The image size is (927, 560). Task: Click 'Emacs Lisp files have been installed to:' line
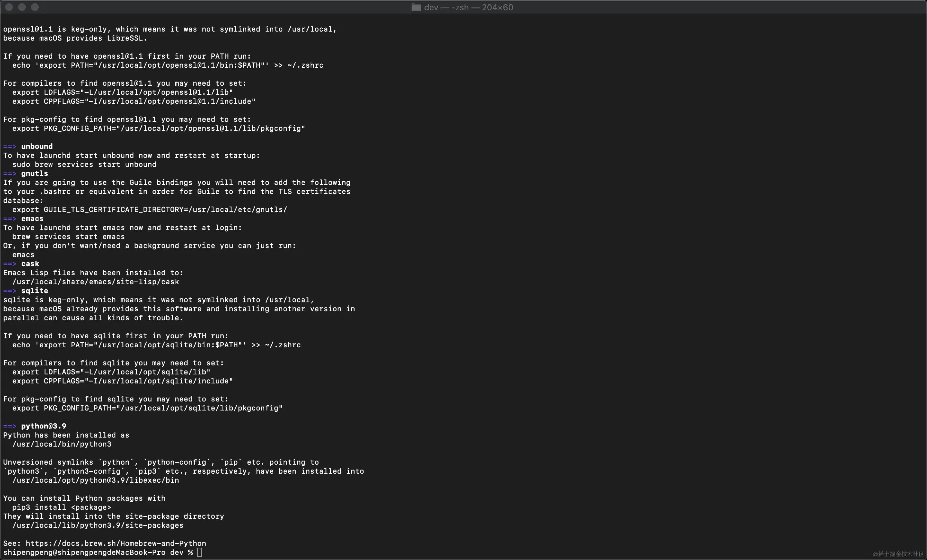(93, 273)
